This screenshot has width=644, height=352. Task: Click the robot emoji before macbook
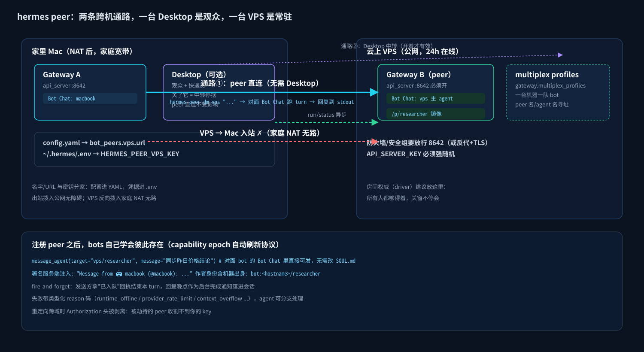click(119, 274)
